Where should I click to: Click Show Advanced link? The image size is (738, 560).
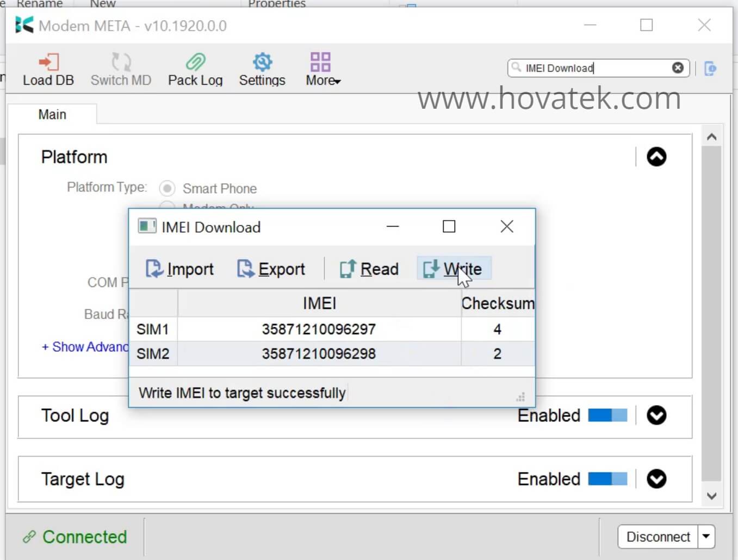coord(84,346)
